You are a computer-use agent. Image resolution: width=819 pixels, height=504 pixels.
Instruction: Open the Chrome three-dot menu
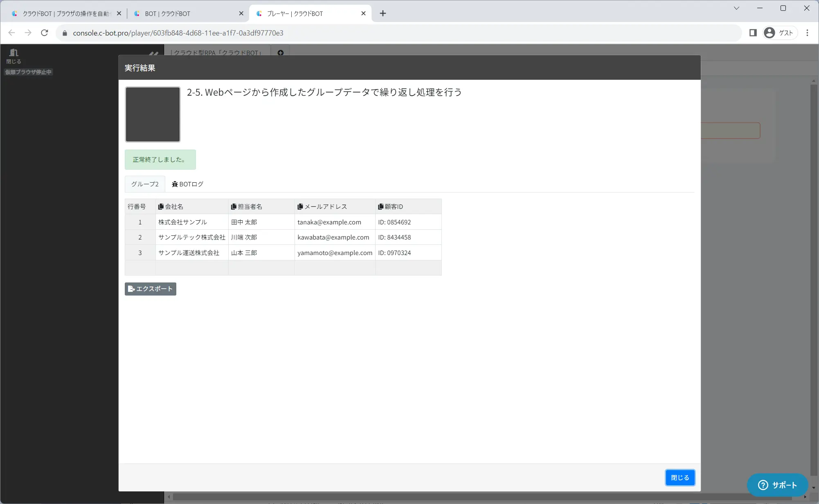pos(807,33)
